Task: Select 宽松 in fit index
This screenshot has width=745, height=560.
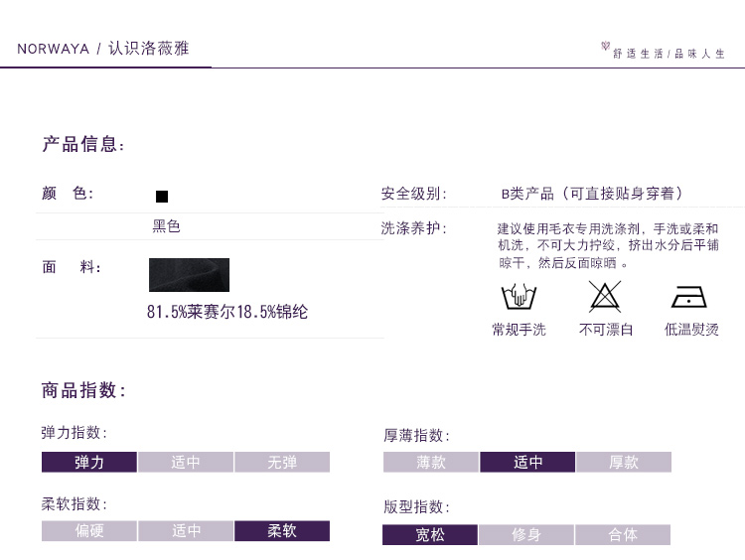Action: (x=430, y=535)
